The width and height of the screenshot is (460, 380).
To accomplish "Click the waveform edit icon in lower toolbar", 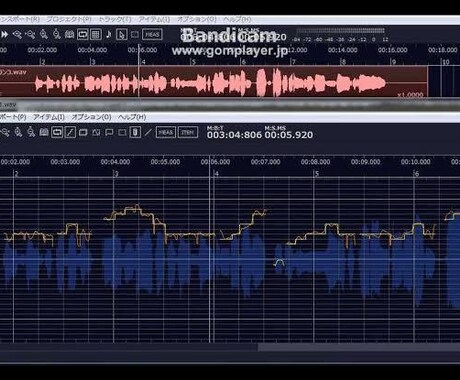I will pyautogui.click(x=96, y=133).
